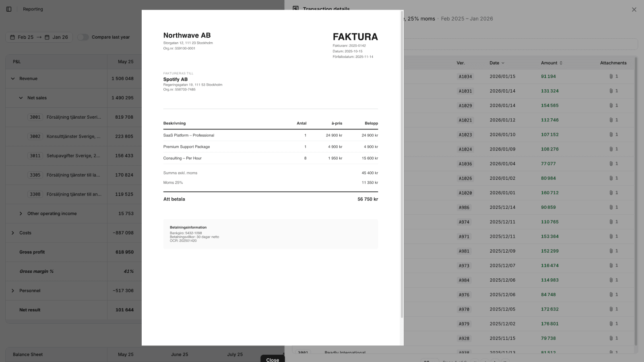The image size is (644, 362).
Task: Select account 3305 Försäljning tjänster row
Action: coord(74,175)
